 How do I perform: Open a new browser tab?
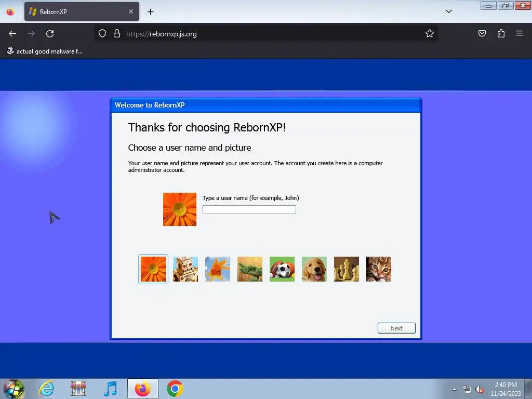coord(150,12)
